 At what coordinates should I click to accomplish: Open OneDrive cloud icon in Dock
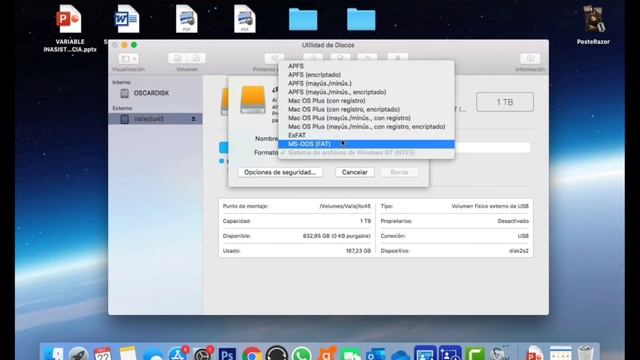coord(400,354)
